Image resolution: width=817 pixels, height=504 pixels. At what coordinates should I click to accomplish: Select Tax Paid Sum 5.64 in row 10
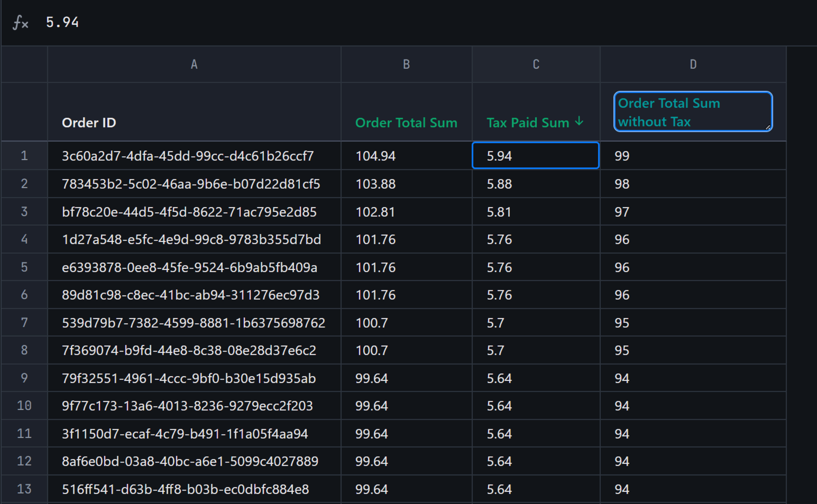(536, 406)
